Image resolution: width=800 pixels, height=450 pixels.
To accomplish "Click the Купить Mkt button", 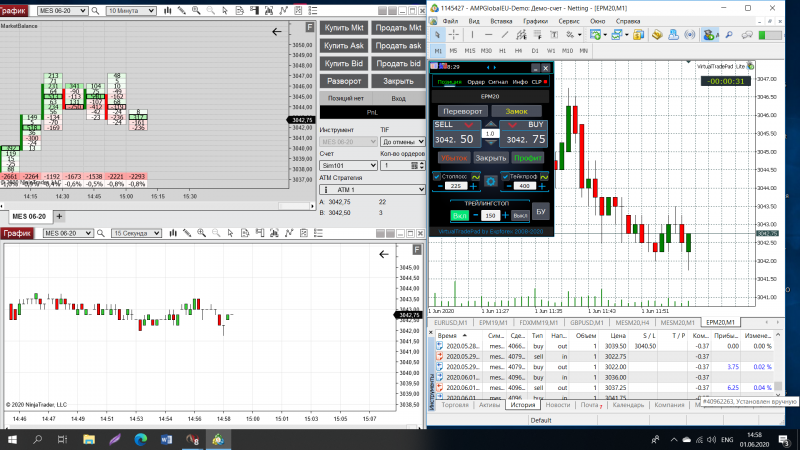I will [x=344, y=28].
